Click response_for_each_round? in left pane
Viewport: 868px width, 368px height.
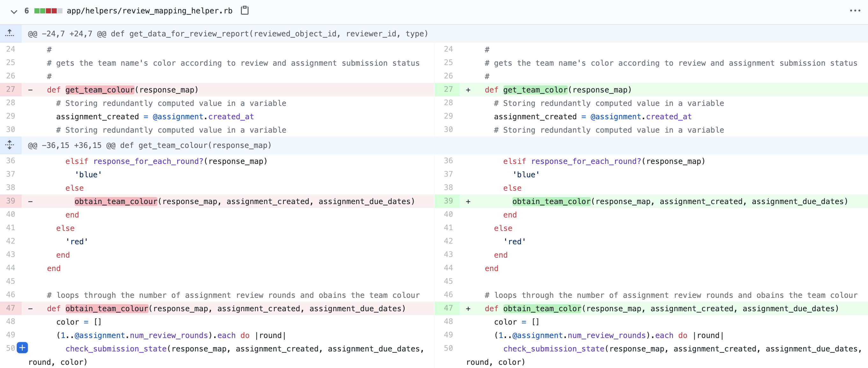[148, 161]
